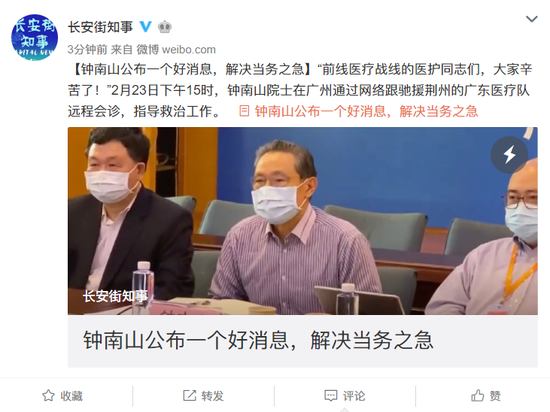Expand the post options chevron menu

pyautogui.click(x=532, y=19)
